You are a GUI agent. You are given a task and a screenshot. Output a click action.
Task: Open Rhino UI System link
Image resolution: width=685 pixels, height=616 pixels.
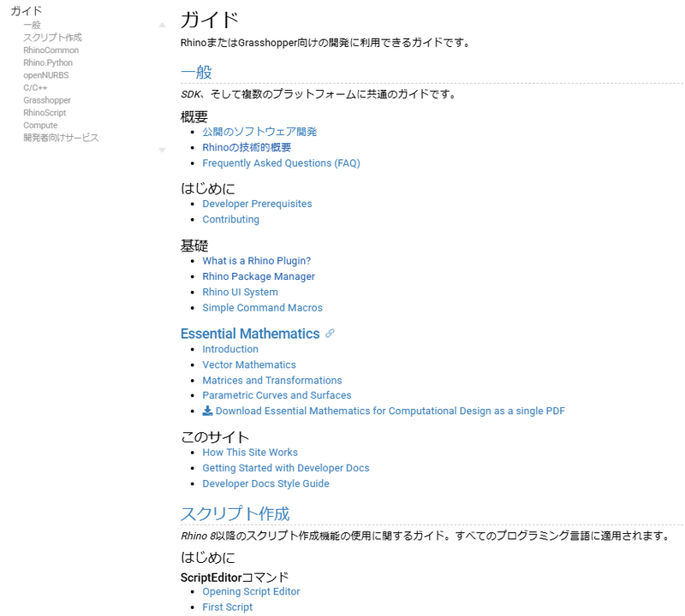click(240, 292)
